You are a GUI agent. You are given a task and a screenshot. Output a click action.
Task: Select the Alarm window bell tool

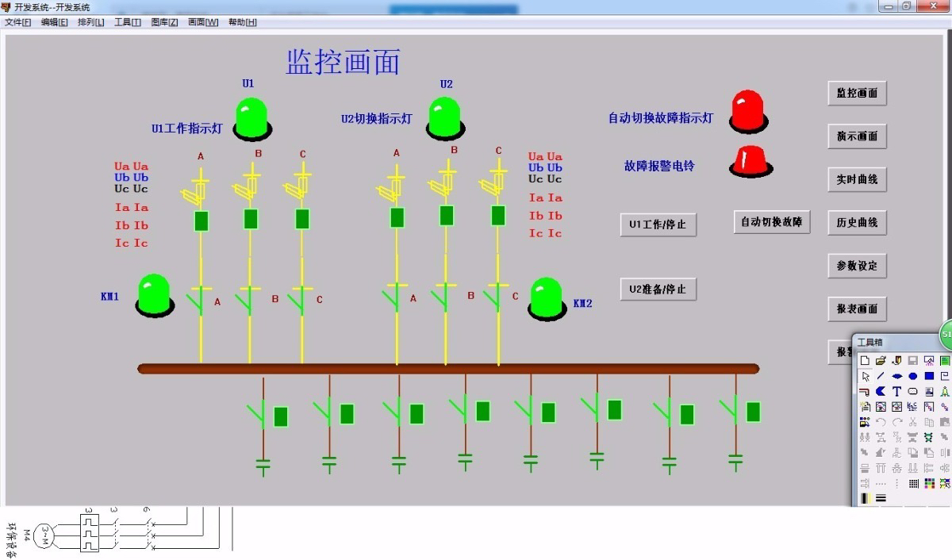pos(945,391)
